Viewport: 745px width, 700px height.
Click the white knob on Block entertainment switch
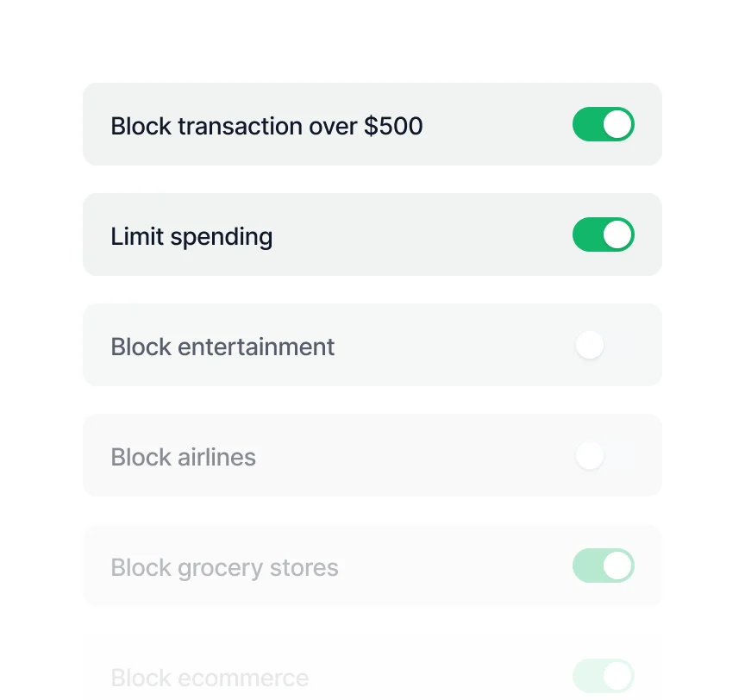click(590, 346)
